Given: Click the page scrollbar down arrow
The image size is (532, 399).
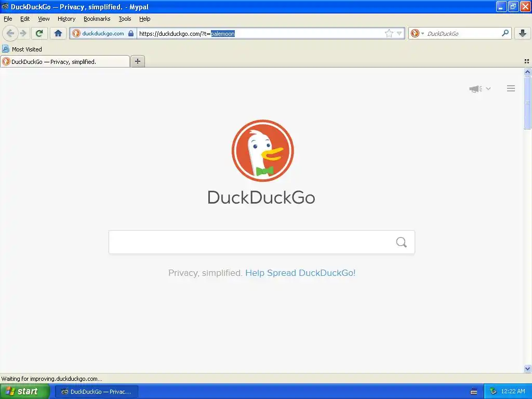Looking at the screenshot, I should click(527, 368).
